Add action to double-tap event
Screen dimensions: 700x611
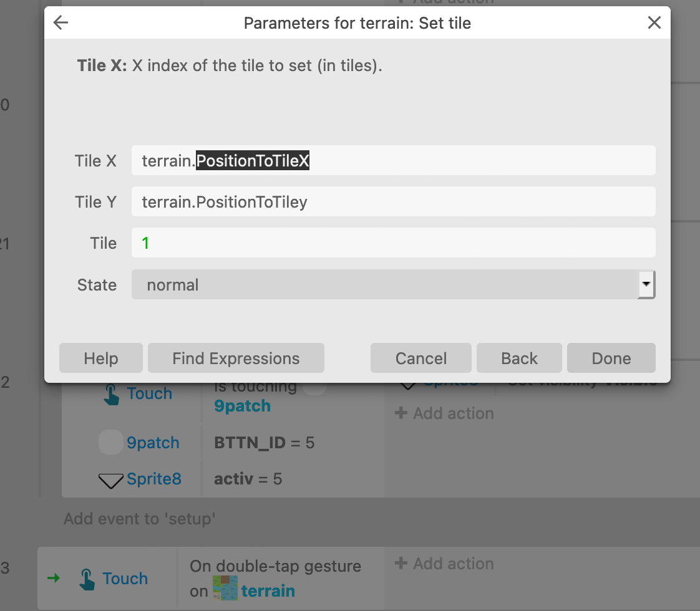click(x=444, y=563)
